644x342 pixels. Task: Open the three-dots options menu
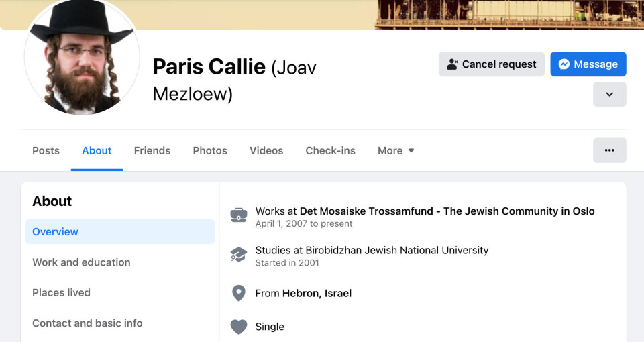click(x=609, y=150)
